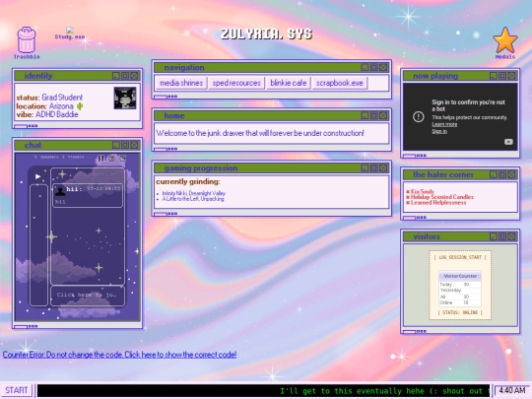This screenshot has height=399, width=532.
Task: Click the 'location: Arizona' line
Action: pos(49,106)
